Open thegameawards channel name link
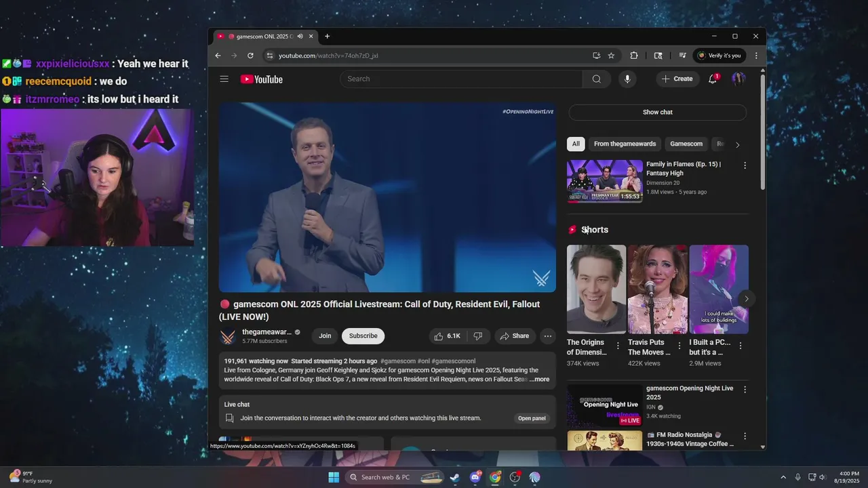Screen dimensions: 868x488 [x=267, y=332]
